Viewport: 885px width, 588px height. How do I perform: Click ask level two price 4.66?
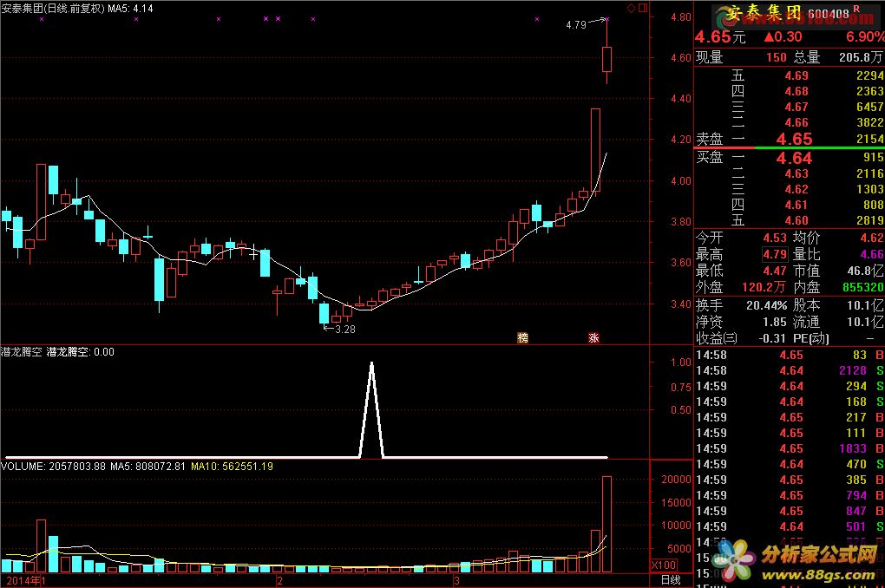[796, 122]
